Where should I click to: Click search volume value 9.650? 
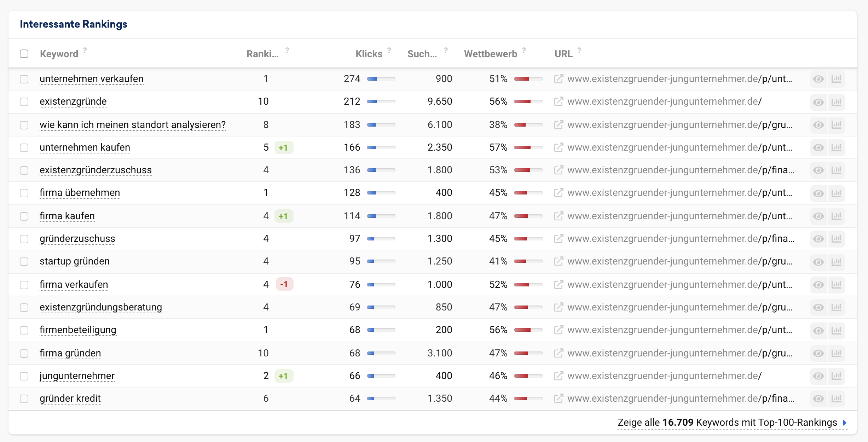click(x=440, y=101)
